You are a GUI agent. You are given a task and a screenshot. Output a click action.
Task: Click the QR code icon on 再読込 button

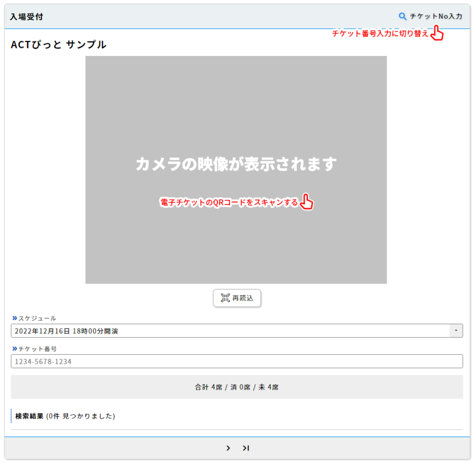(225, 298)
